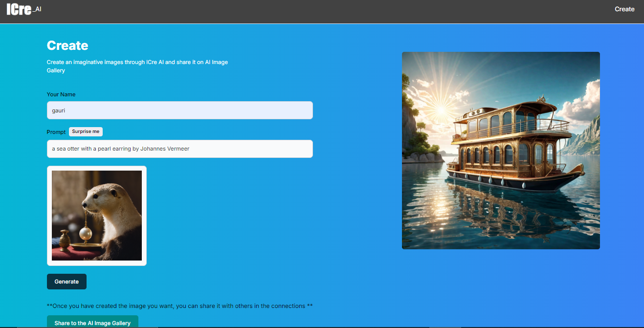Click the ICre_AI logo
Screen dimensions: 644x328
23,9
